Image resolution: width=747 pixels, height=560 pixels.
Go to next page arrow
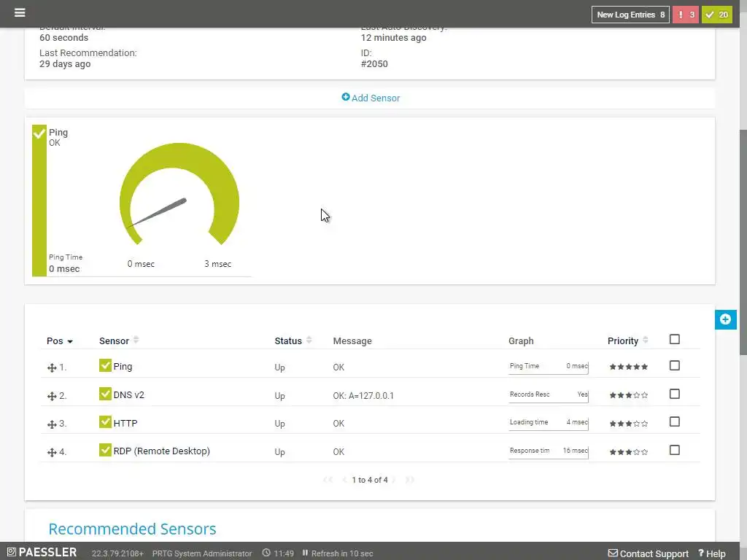[393, 480]
